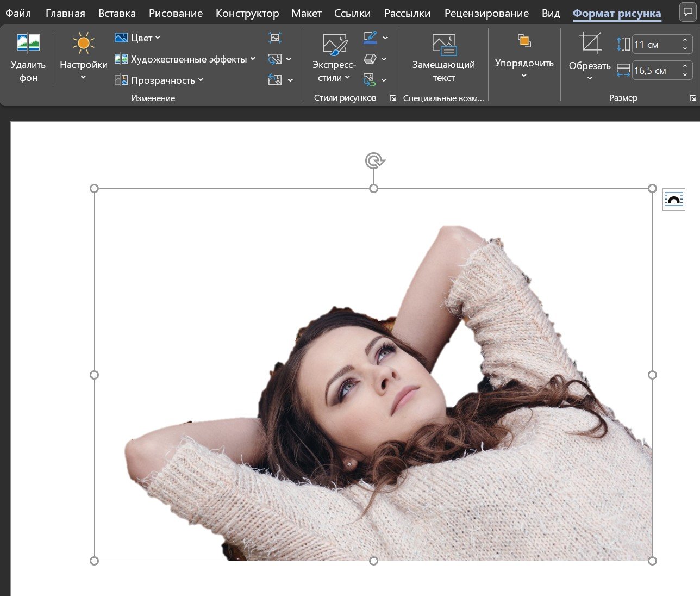Click the height field showing 11 см
Viewport: 700px width, 596px height.
tap(655, 45)
